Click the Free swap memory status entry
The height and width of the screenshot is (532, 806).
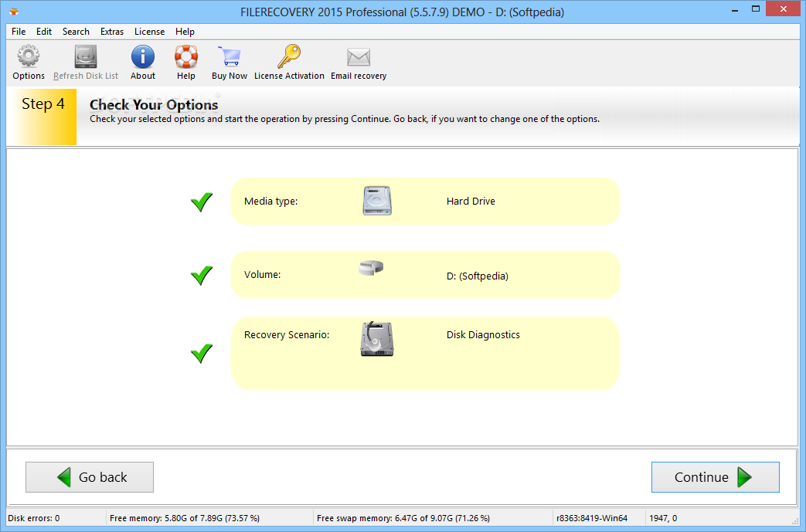403,518
